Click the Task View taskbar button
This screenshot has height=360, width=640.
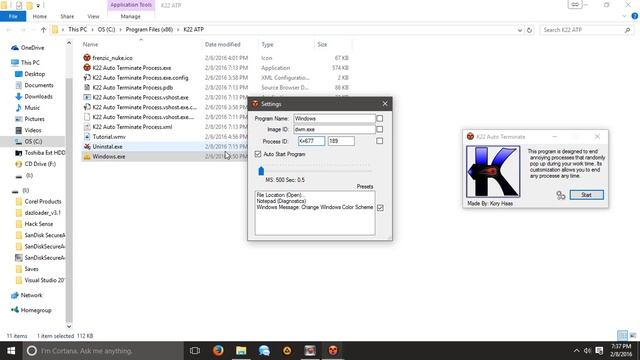(x=195, y=351)
